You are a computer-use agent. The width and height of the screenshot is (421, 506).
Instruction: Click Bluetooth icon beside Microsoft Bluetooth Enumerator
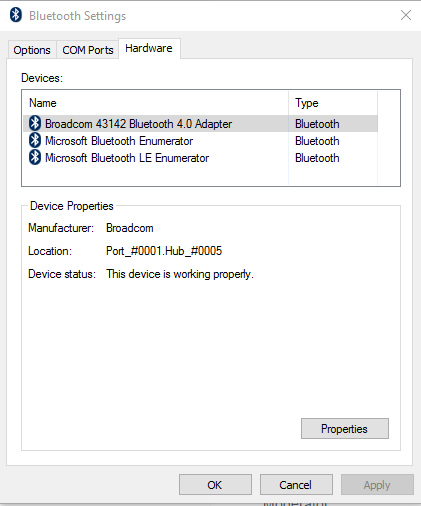[35, 140]
